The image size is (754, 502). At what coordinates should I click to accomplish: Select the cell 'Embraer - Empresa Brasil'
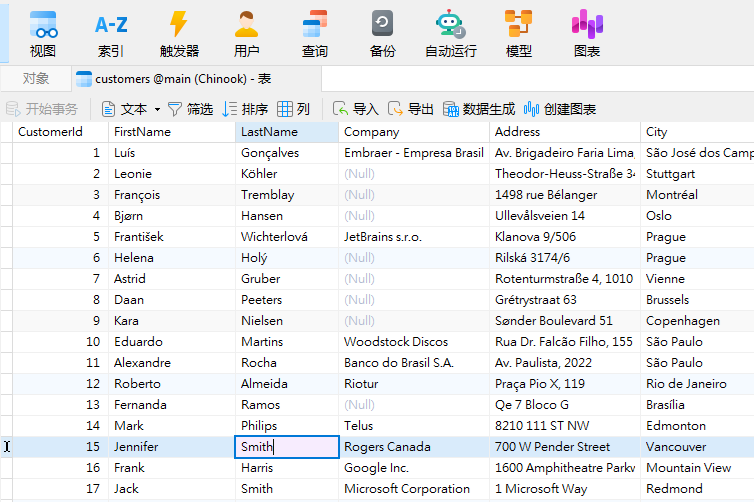pyautogui.click(x=414, y=153)
